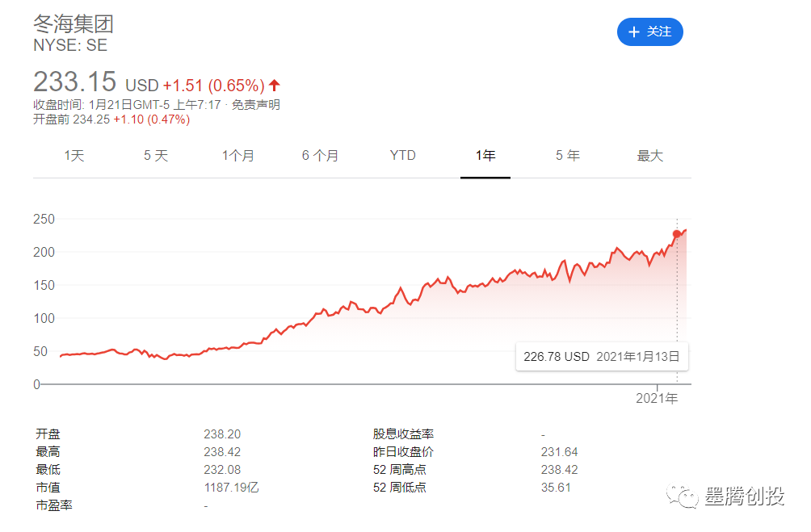Switch to the 6 个月 chart tab
Screen dimensions: 811x532
[x=320, y=156]
